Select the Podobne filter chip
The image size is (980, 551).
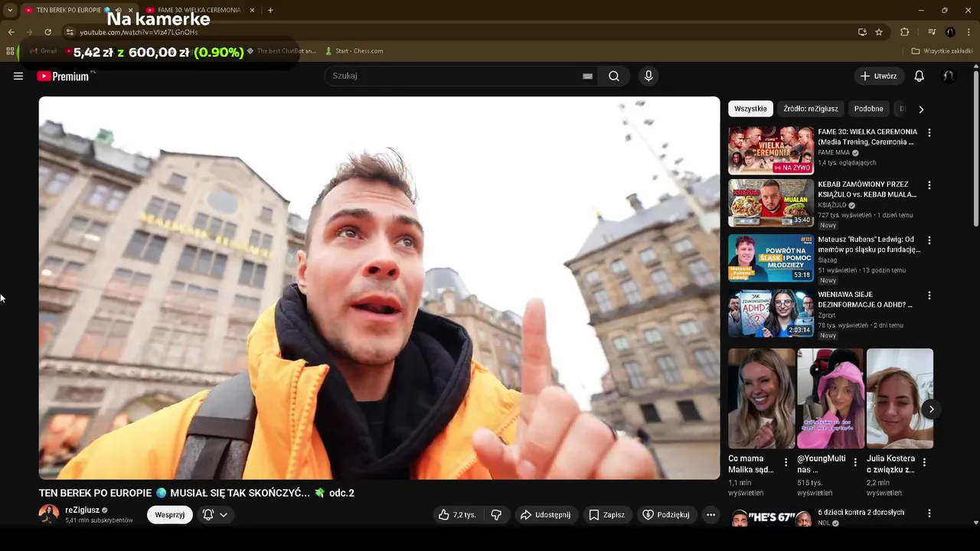tap(868, 109)
